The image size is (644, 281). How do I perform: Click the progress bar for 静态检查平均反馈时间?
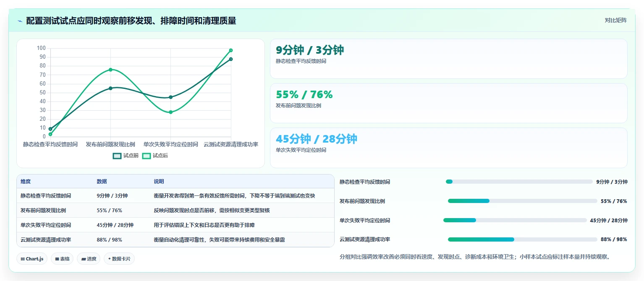pos(519,182)
